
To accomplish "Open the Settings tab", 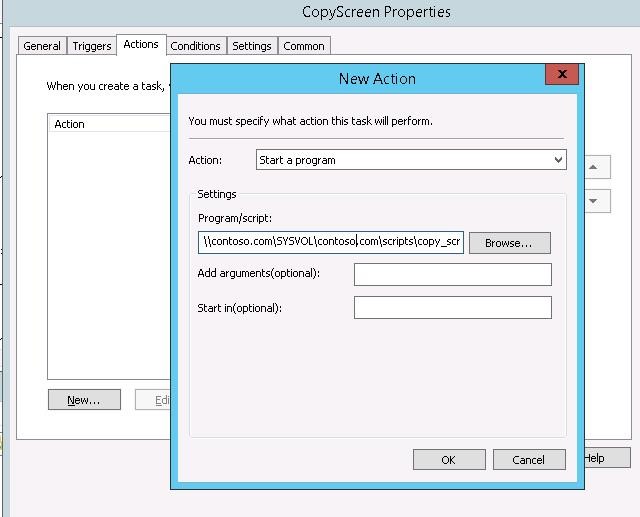I will 252,46.
